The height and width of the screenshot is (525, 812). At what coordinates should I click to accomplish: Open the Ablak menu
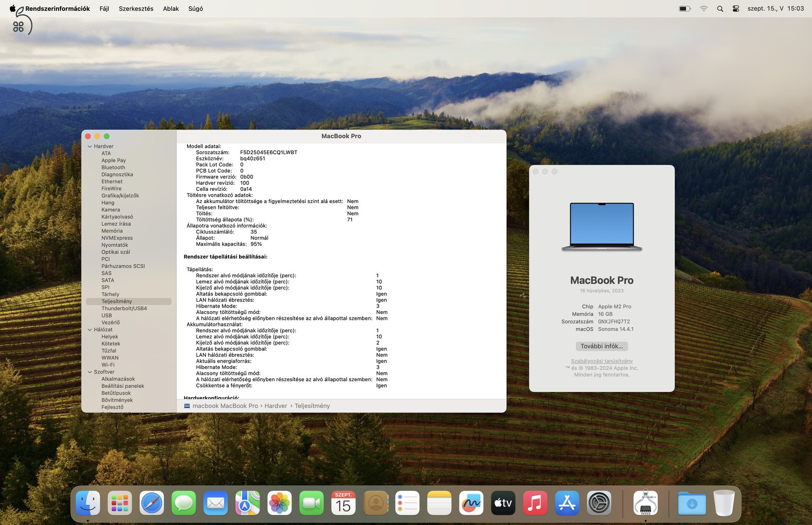171,9
